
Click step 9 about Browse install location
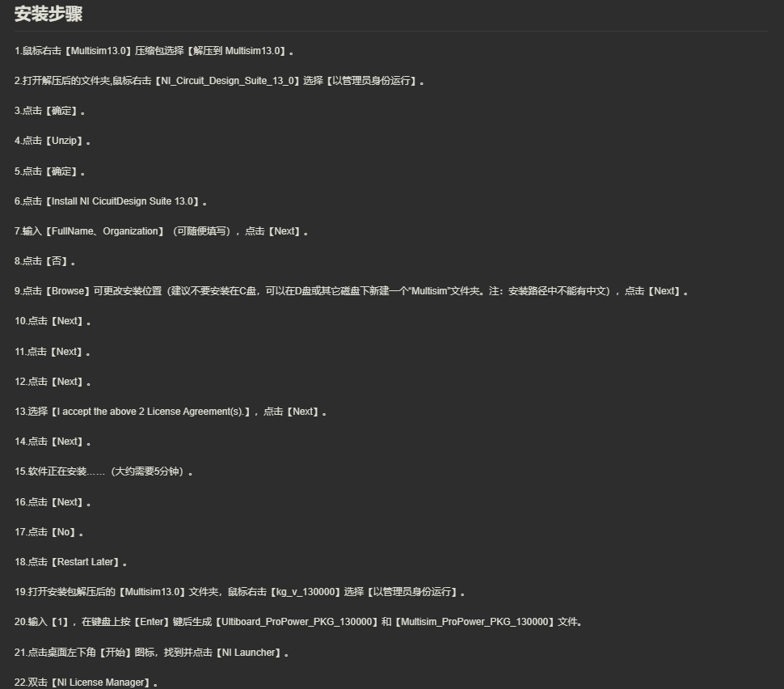click(x=352, y=291)
